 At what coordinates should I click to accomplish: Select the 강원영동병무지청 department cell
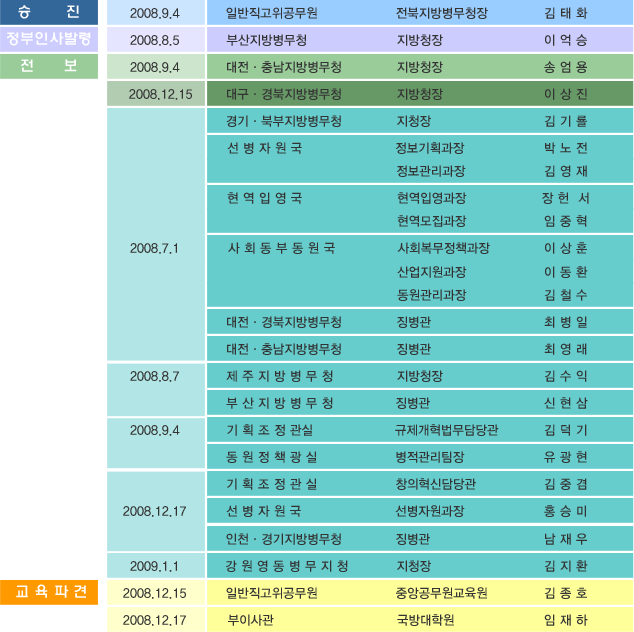[287, 566]
